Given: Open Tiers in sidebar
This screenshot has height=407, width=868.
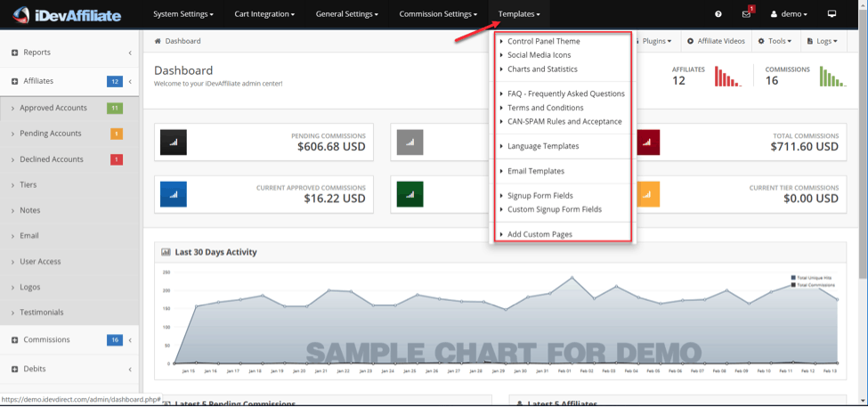Looking at the screenshot, I should click(x=28, y=185).
